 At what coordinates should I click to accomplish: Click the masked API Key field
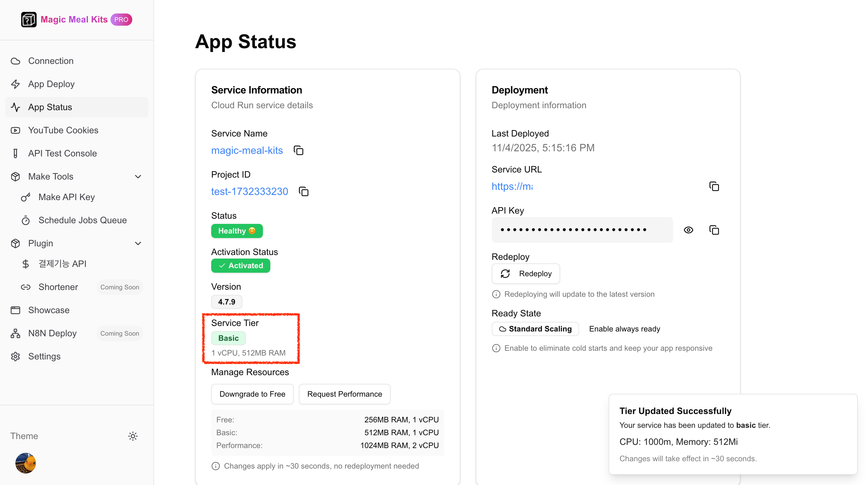pos(582,230)
